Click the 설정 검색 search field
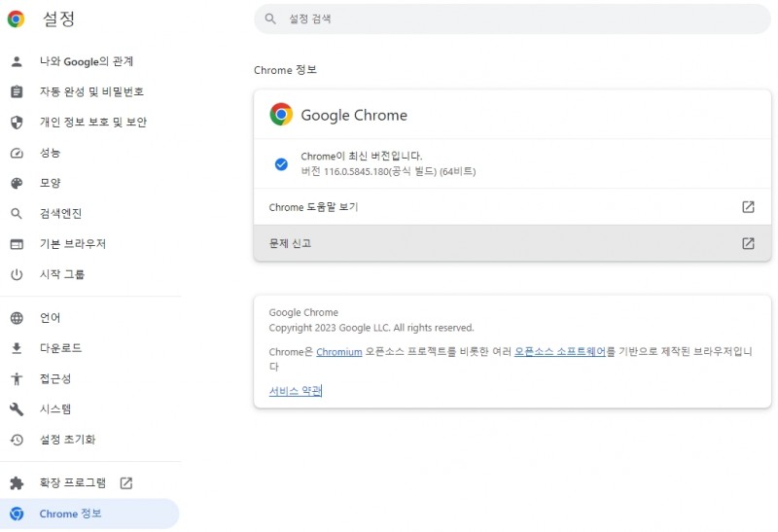The image size is (778, 532). (513, 18)
